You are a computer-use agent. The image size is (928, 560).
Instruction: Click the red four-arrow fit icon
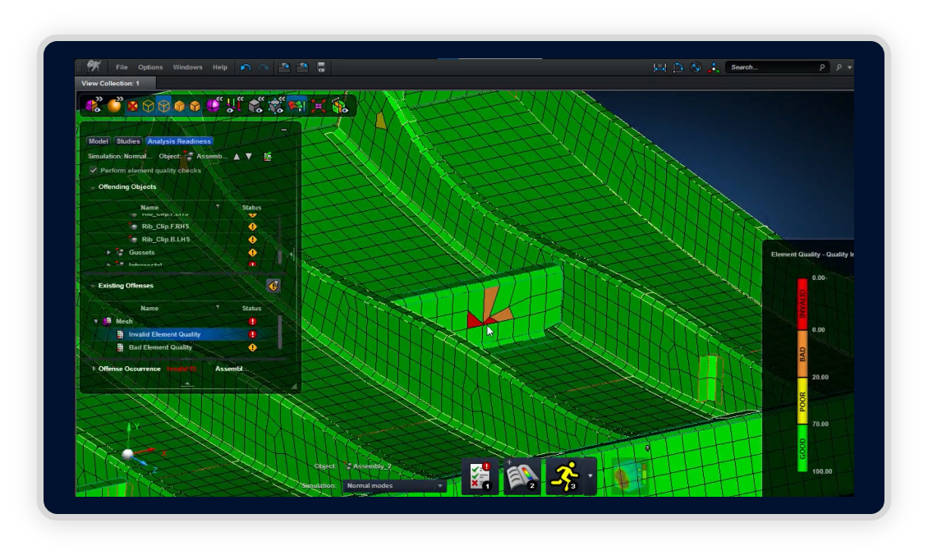coord(319,106)
